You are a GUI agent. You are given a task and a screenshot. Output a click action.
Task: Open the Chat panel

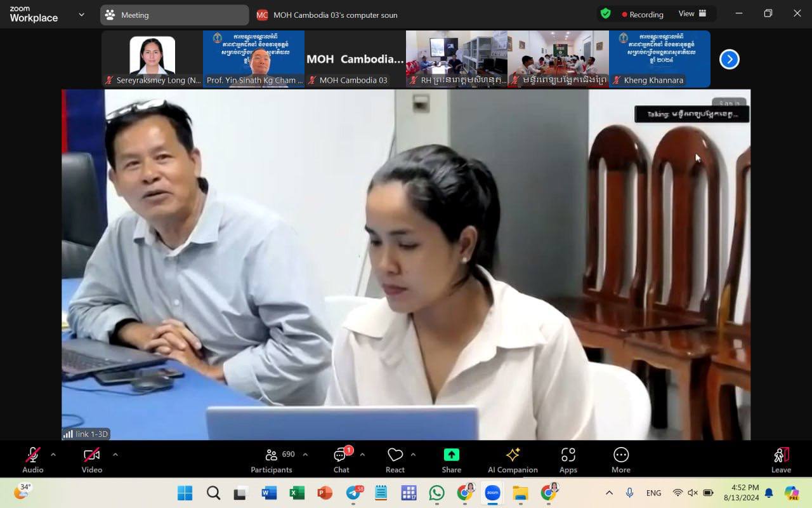pyautogui.click(x=341, y=460)
